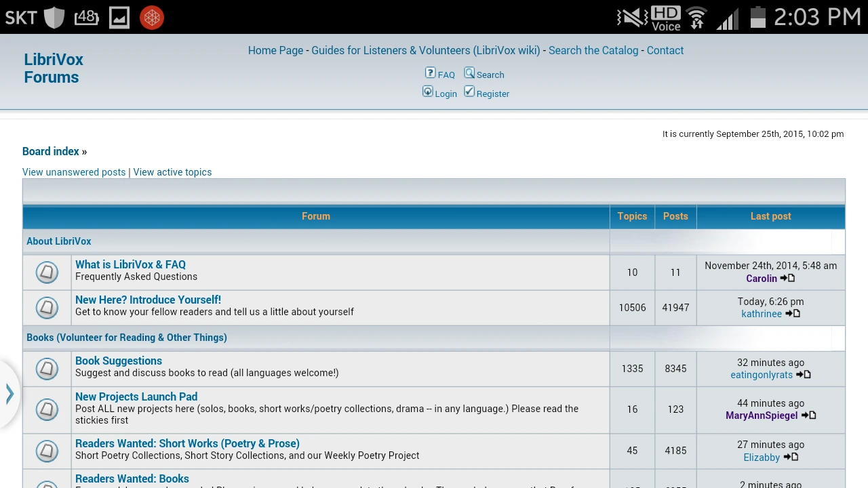The width and height of the screenshot is (868, 488).
Task: View latest post icon next to MaryAnnSpiegel
Action: click(x=808, y=415)
